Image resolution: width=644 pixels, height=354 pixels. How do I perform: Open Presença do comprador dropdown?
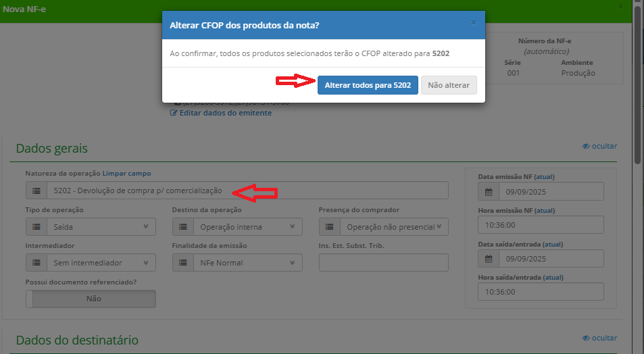pos(394,227)
